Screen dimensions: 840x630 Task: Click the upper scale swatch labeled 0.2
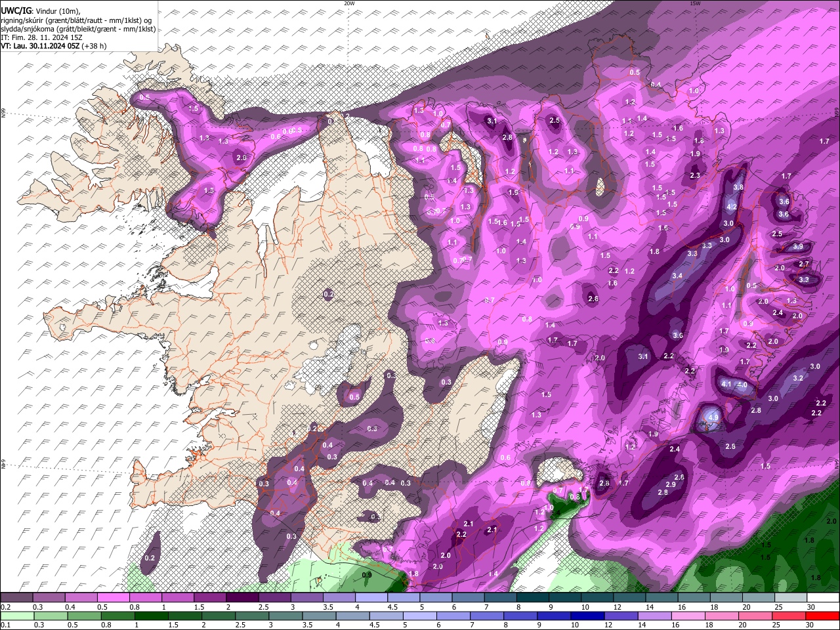pyautogui.click(x=16, y=598)
